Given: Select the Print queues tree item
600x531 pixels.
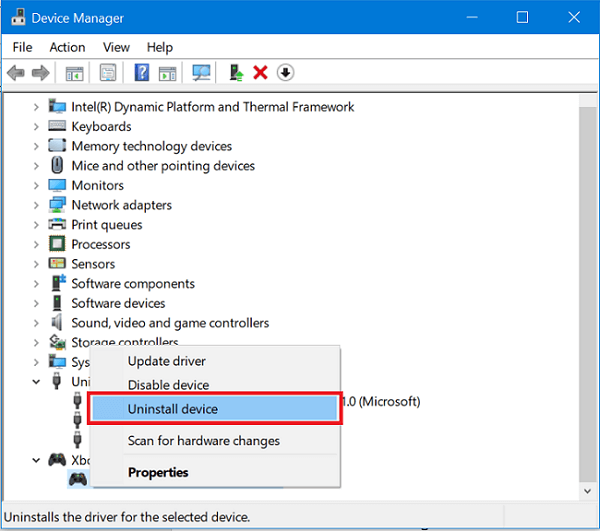Looking at the screenshot, I should click(106, 225).
